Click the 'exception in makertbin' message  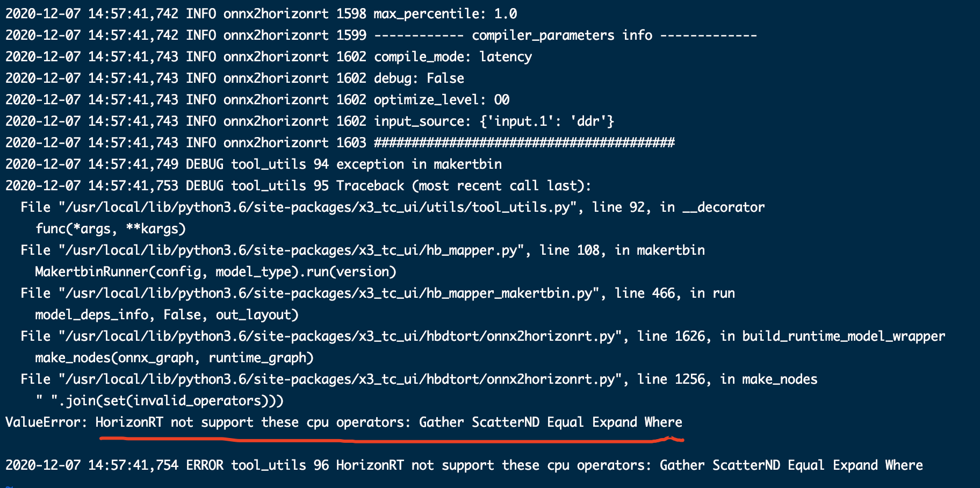coord(419,164)
